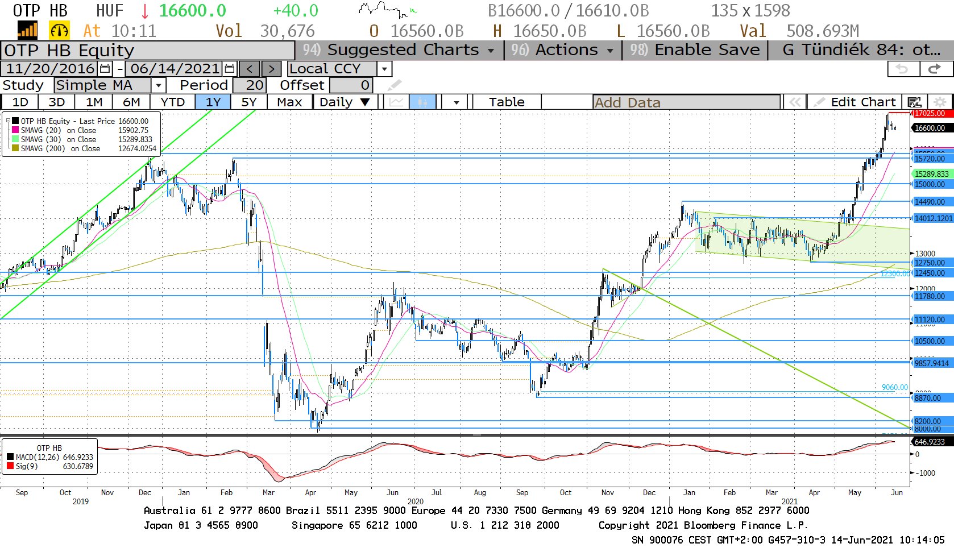The width and height of the screenshot is (954, 560).
Task: Click the olive SMAVG (200) legend swatch
Action: coord(15,148)
